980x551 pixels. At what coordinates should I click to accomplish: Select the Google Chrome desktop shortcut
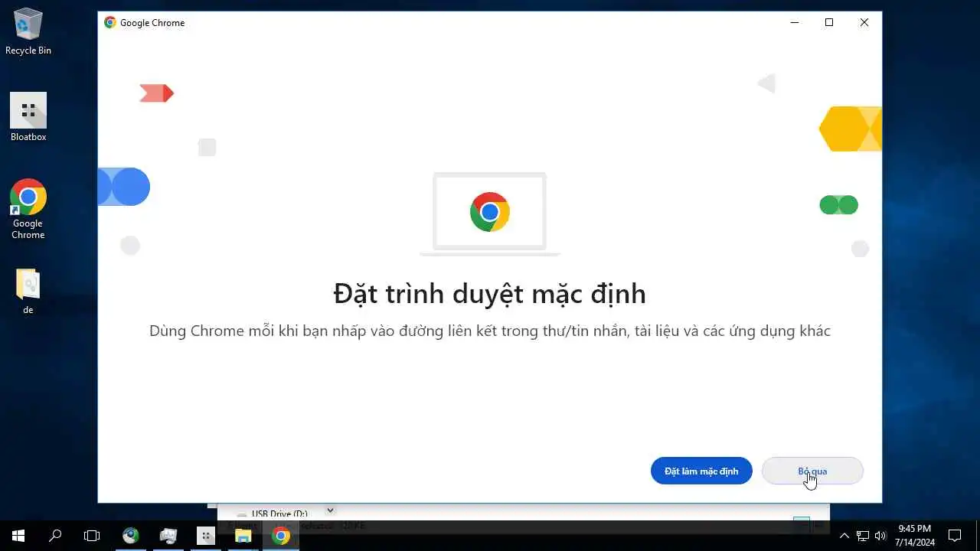tap(28, 209)
